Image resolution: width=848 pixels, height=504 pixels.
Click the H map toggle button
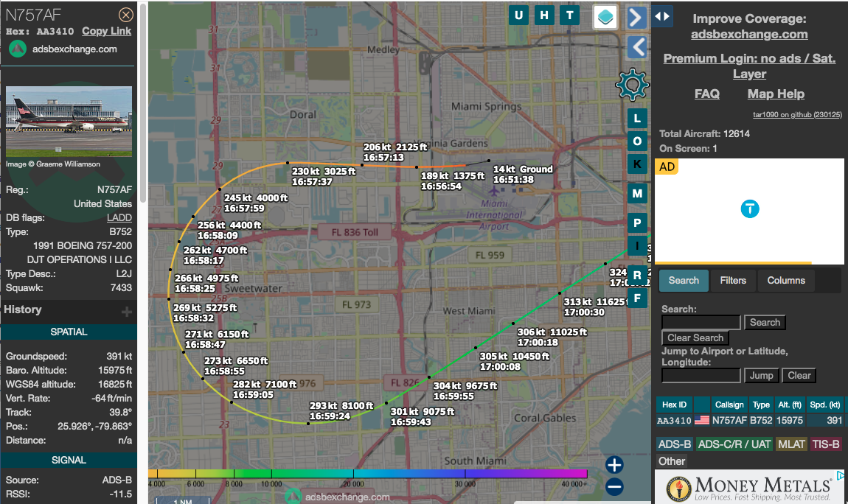point(544,15)
